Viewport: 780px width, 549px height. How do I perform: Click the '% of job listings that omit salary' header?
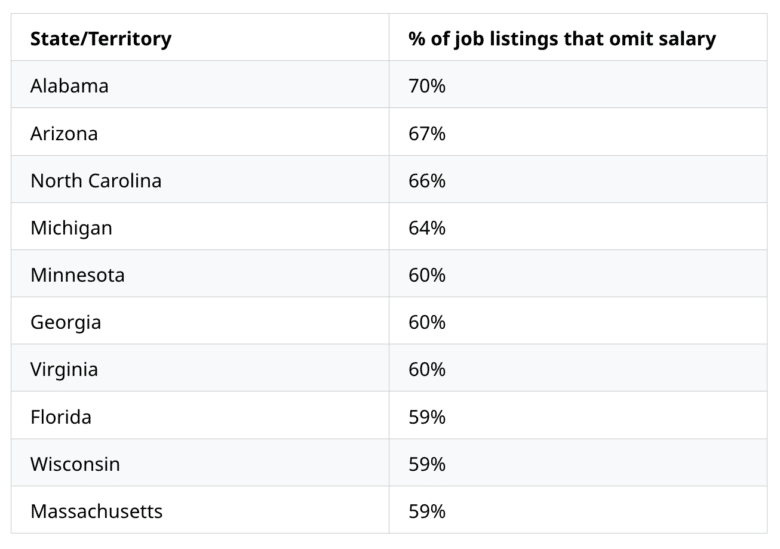[562, 39]
